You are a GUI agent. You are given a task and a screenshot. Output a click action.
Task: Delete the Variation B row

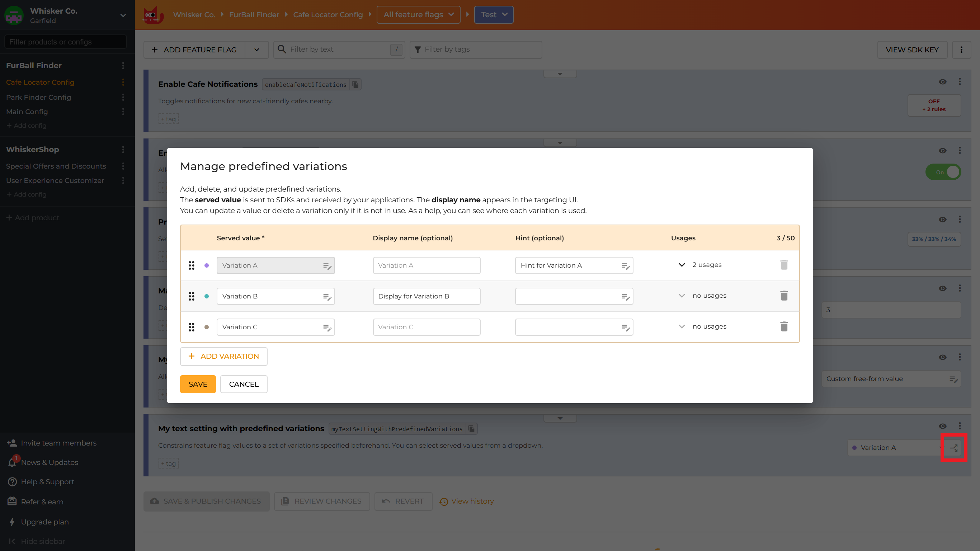point(784,296)
